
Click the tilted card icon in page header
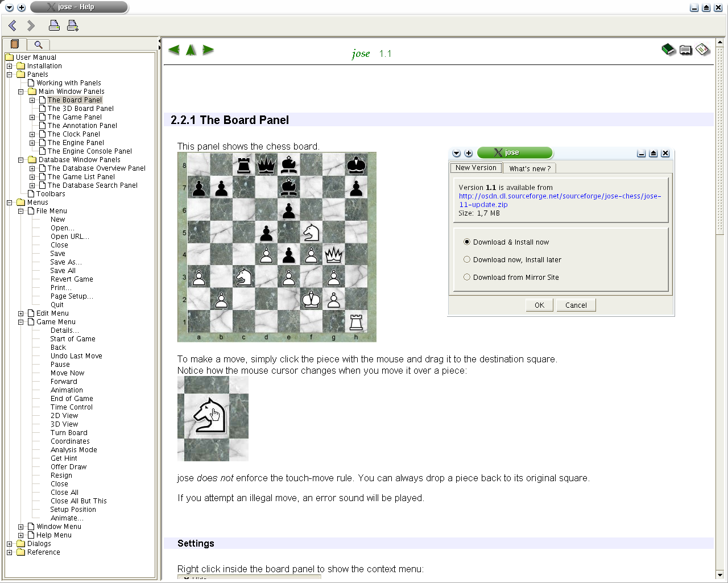pyautogui.click(x=703, y=50)
